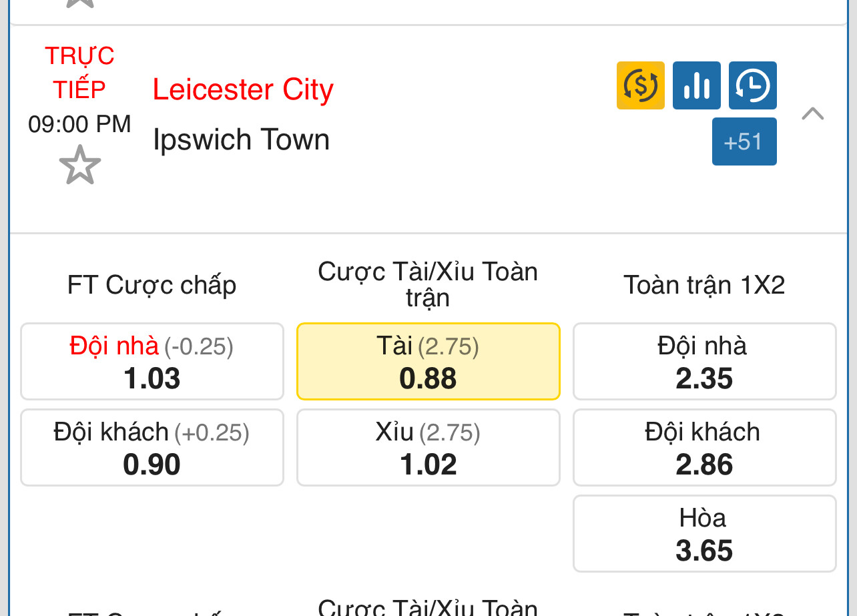
Task: Open the match statistics bar chart icon
Action: tap(697, 85)
